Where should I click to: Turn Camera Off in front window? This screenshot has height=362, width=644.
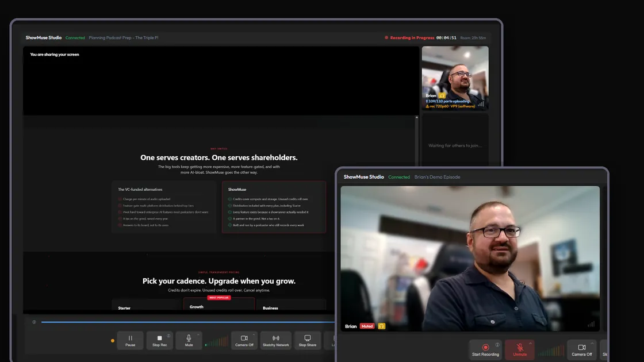click(581, 349)
